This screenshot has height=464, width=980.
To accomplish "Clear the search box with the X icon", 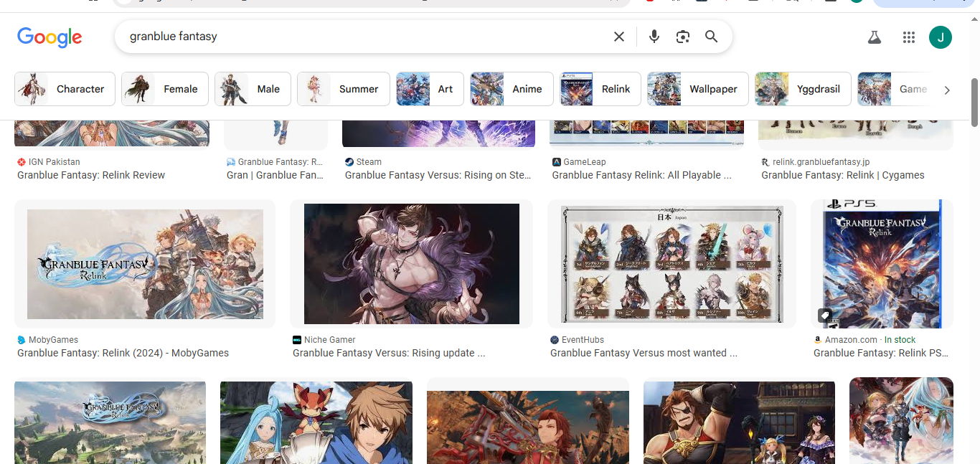I will pyautogui.click(x=619, y=37).
